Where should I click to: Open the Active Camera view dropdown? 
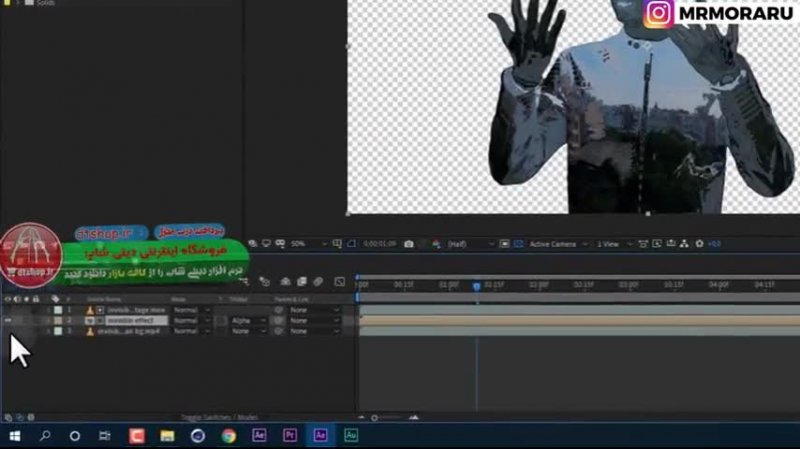(x=556, y=244)
